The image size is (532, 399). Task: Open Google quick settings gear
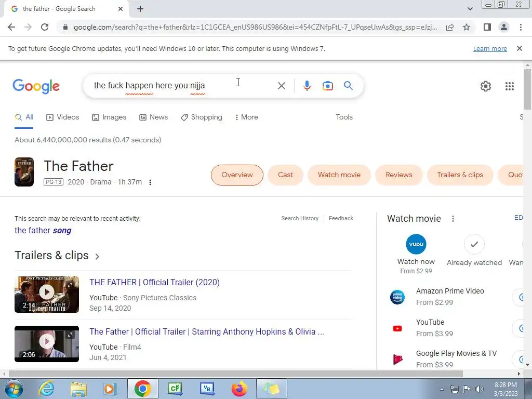[x=486, y=86]
